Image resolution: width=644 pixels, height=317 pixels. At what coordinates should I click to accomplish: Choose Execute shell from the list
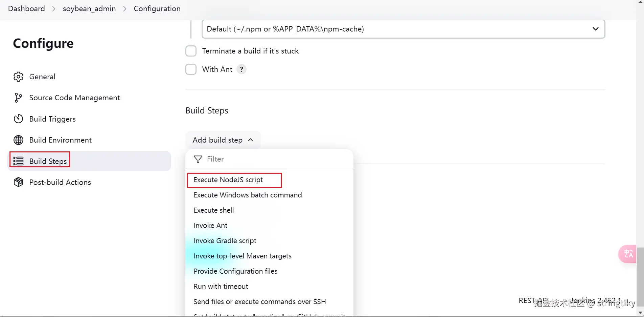point(213,210)
